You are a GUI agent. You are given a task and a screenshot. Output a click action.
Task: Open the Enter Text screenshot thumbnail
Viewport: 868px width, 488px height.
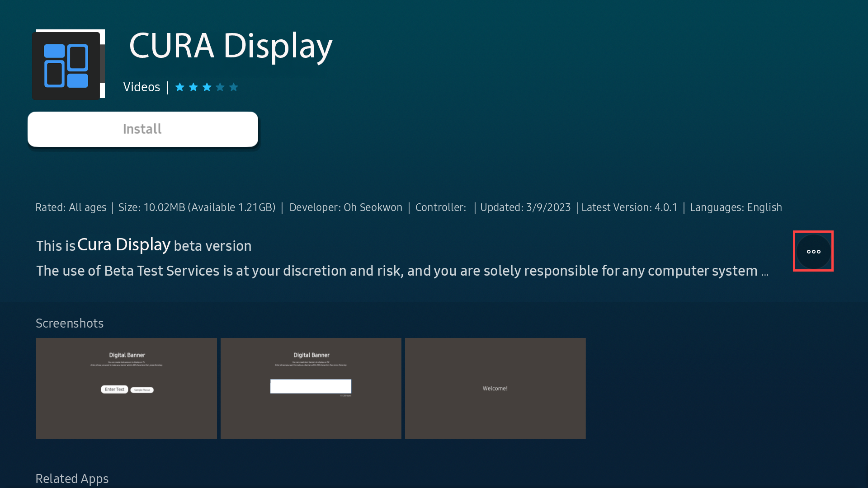127,389
